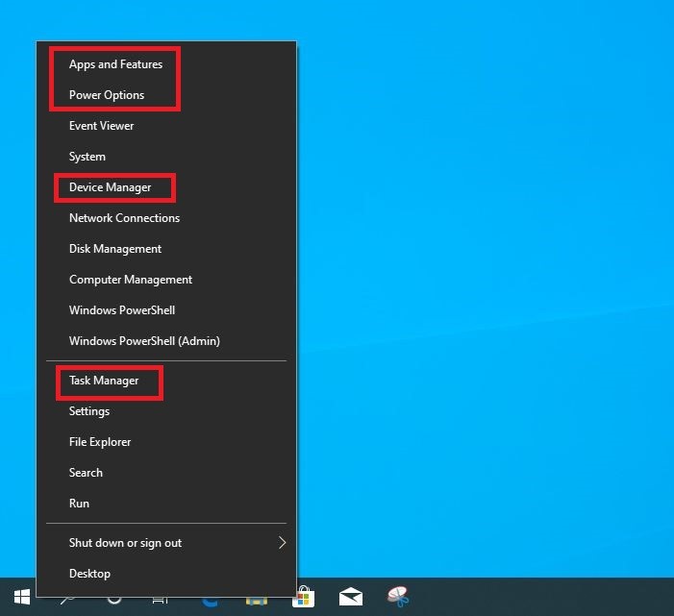Launch the Snipping Tool from the taskbar
Screen dimensions: 674x616
click(398, 598)
